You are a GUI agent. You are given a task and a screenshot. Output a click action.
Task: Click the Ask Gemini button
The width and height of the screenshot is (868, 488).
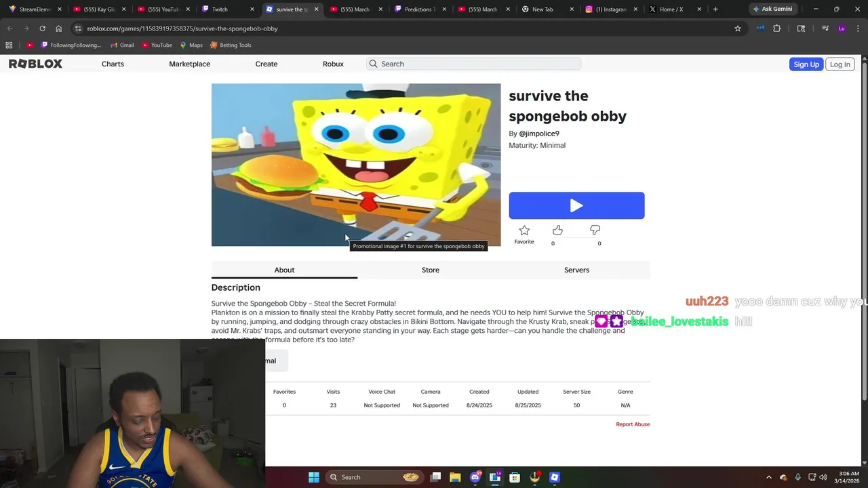coord(772,9)
